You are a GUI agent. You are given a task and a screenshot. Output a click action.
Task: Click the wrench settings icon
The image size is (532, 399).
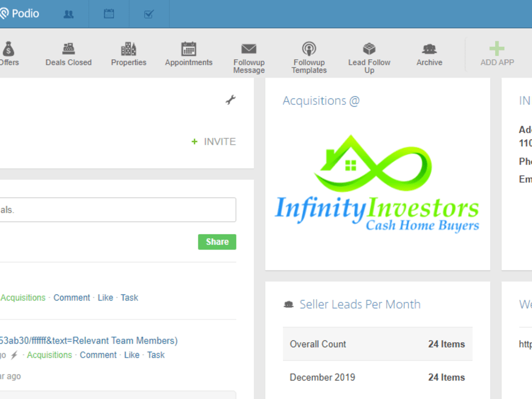point(231,100)
